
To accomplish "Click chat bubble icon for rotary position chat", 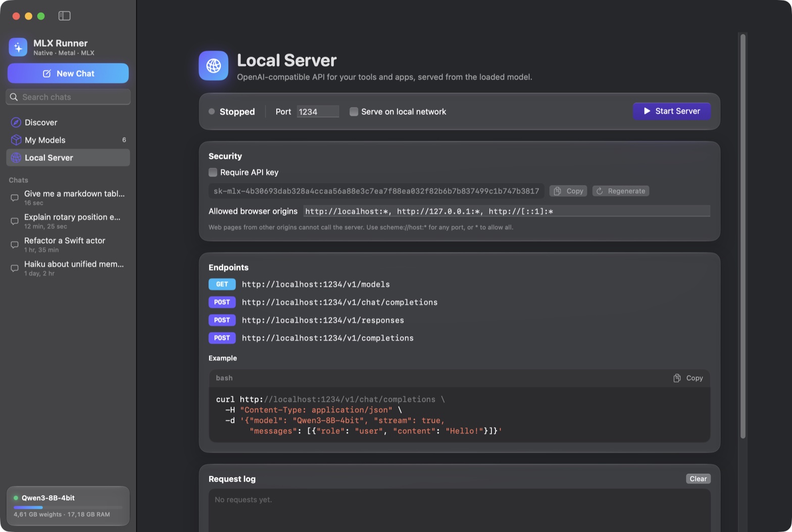I will coord(15,221).
